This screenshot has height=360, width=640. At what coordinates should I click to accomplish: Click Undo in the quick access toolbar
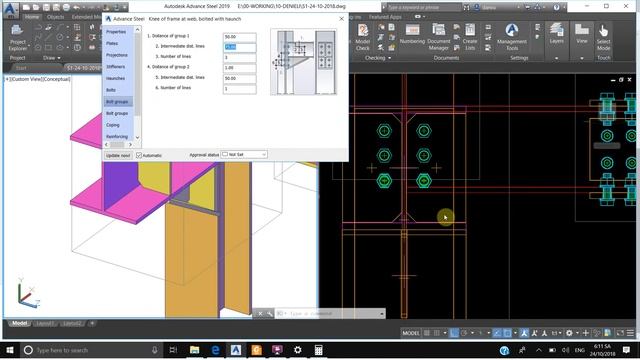(x=76, y=7)
